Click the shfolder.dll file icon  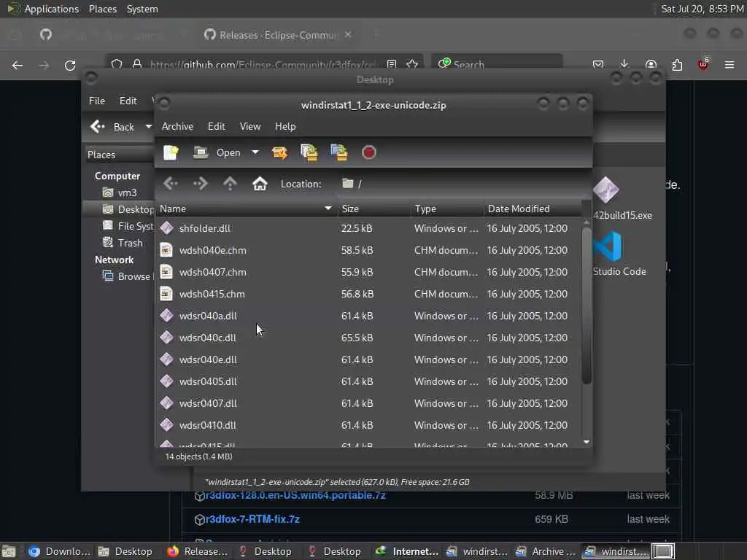click(x=166, y=228)
